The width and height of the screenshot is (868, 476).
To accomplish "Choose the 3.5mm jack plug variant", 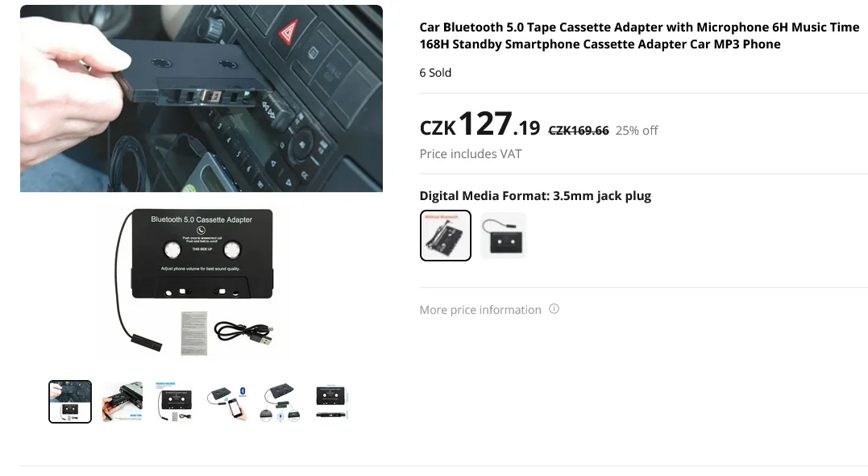I will [x=446, y=236].
